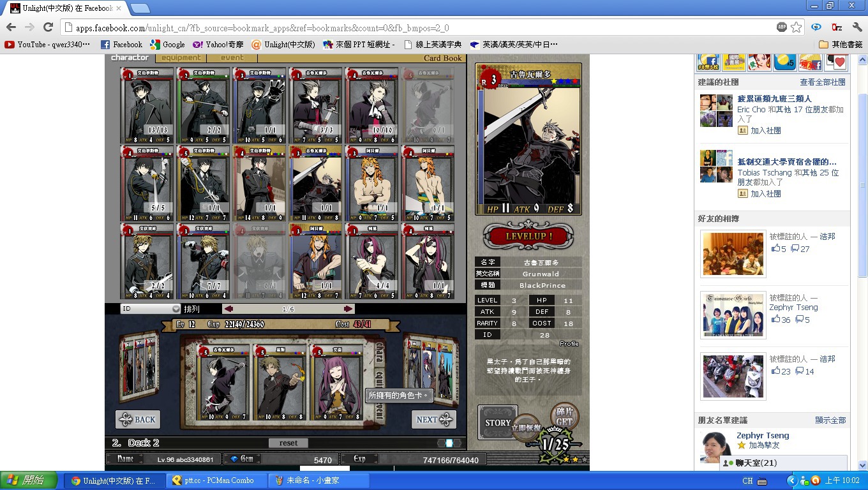Click the NEXT deck button
The image size is (868, 490).
434,419
